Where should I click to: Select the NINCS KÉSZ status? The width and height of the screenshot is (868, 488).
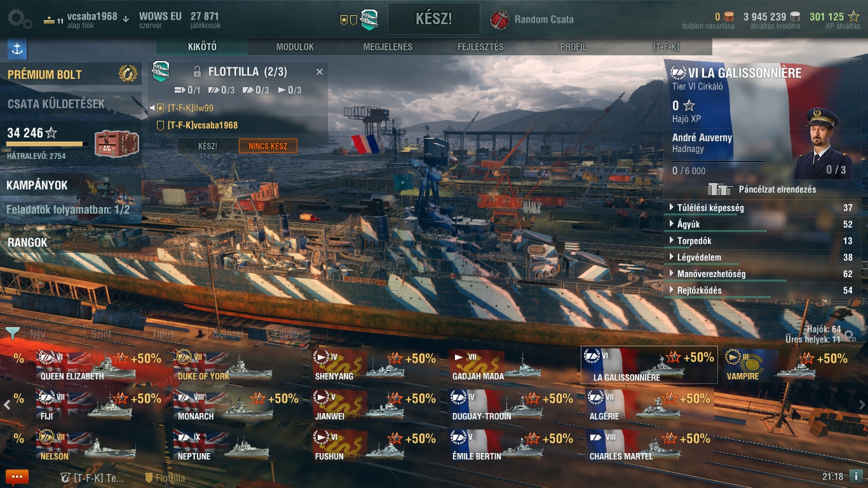(x=268, y=146)
